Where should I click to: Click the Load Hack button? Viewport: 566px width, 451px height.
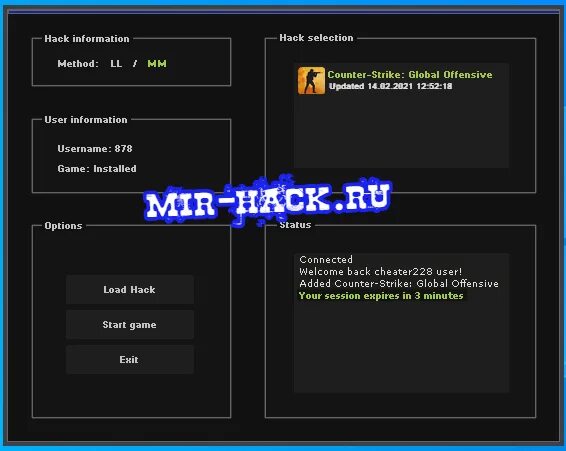coord(130,290)
